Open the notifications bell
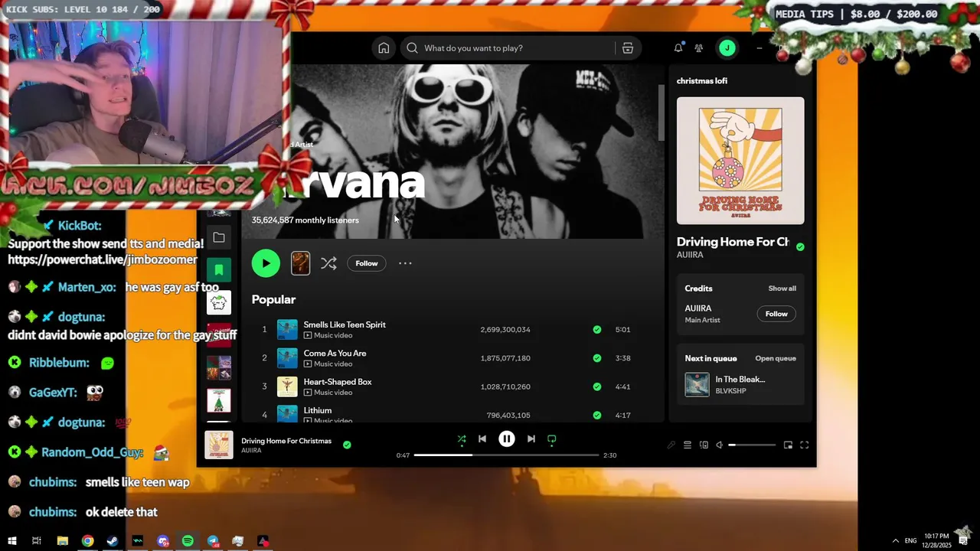 coord(678,48)
